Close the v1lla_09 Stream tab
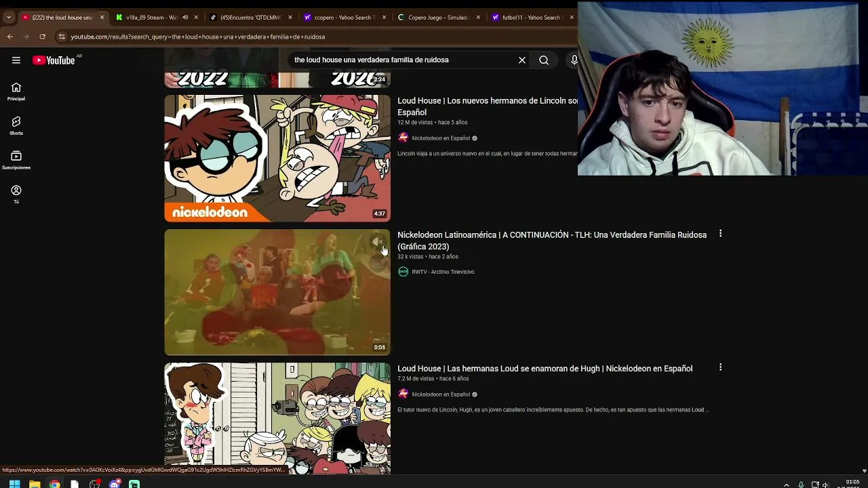 tap(197, 17)
